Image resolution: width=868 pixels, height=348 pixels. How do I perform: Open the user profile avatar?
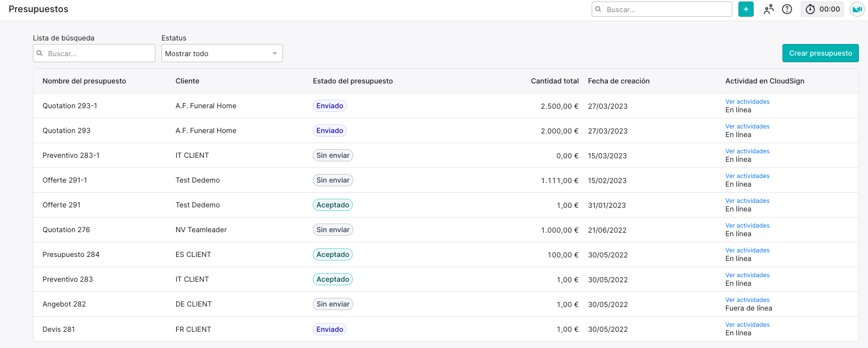857,9
